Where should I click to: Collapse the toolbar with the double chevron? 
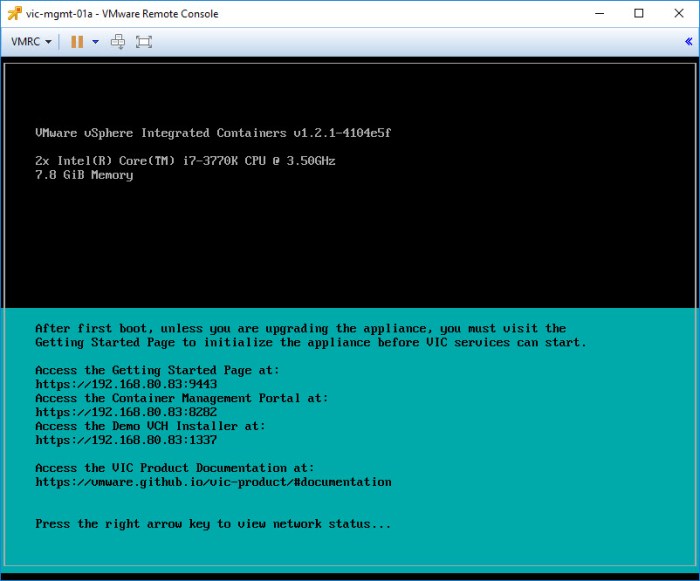pyautogui.click(x=688, y=42)
